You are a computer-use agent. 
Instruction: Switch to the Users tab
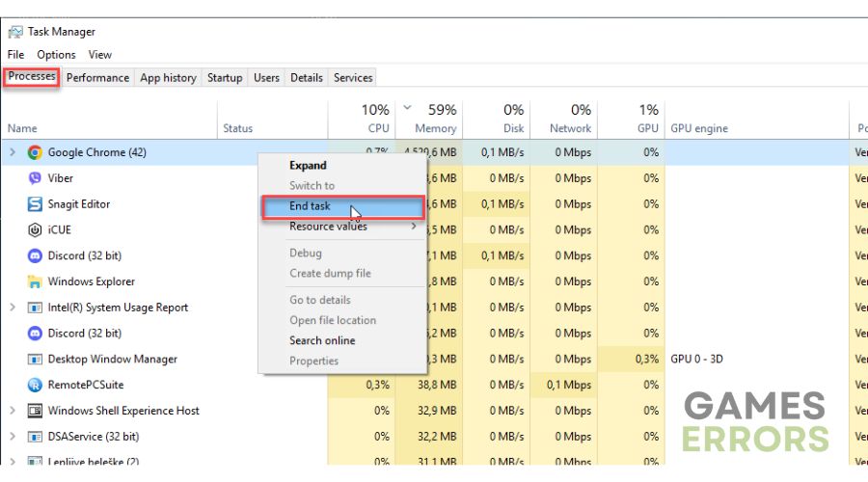(x=266, y=77)
